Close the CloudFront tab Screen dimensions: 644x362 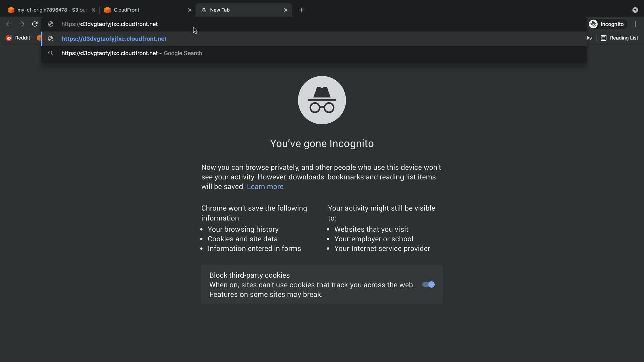tap(190, 10)
